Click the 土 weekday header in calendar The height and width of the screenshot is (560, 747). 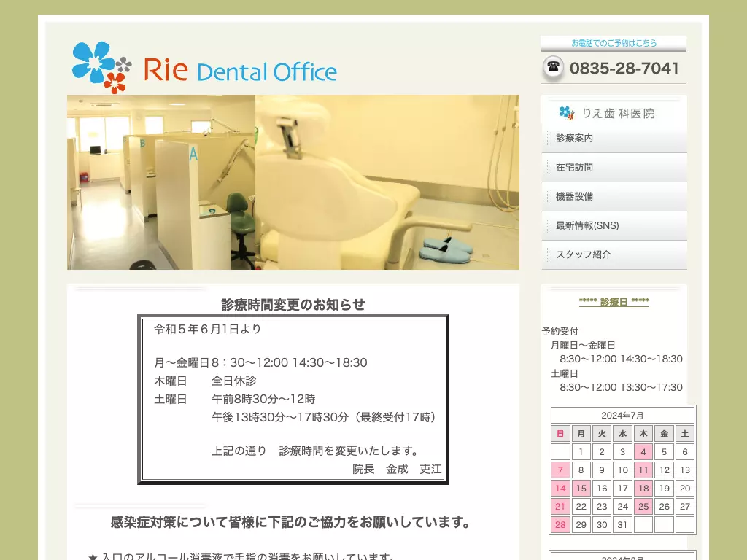(684, 433)
